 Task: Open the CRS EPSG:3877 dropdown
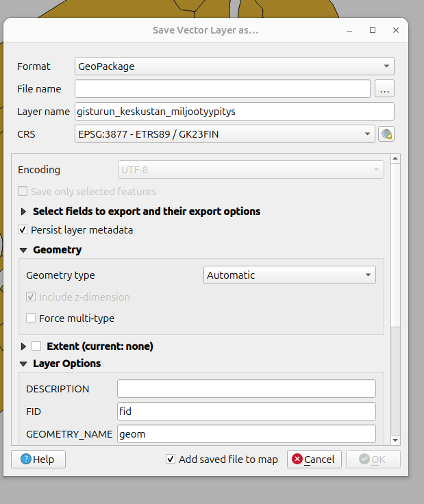click(x=225, y=134)
